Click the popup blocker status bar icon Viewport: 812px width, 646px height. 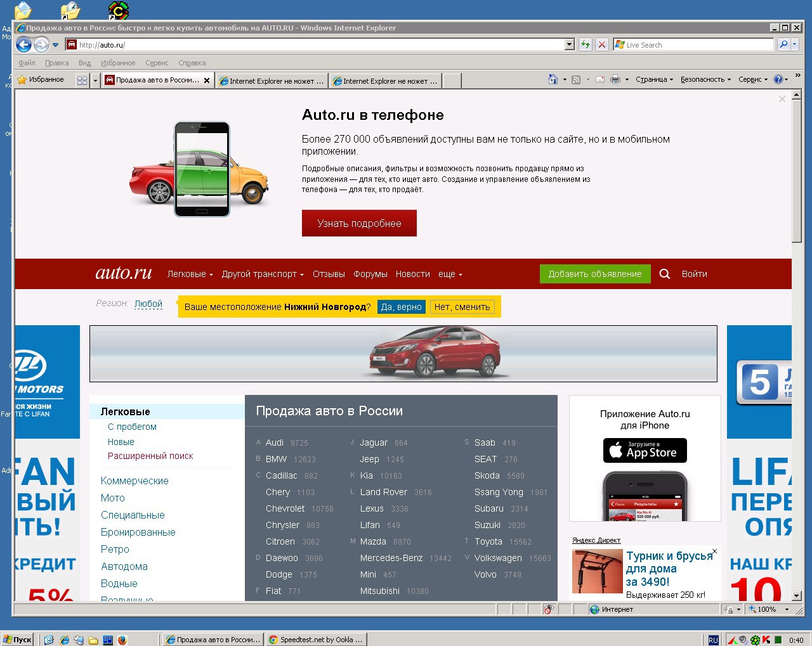(549, 609)
